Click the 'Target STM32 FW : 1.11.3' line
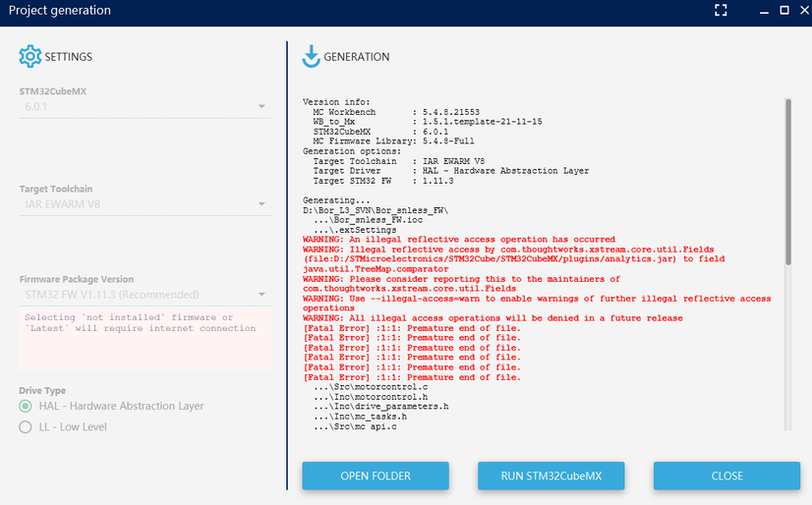The width and height of the screenshot is (812, 505). (383, 181)
